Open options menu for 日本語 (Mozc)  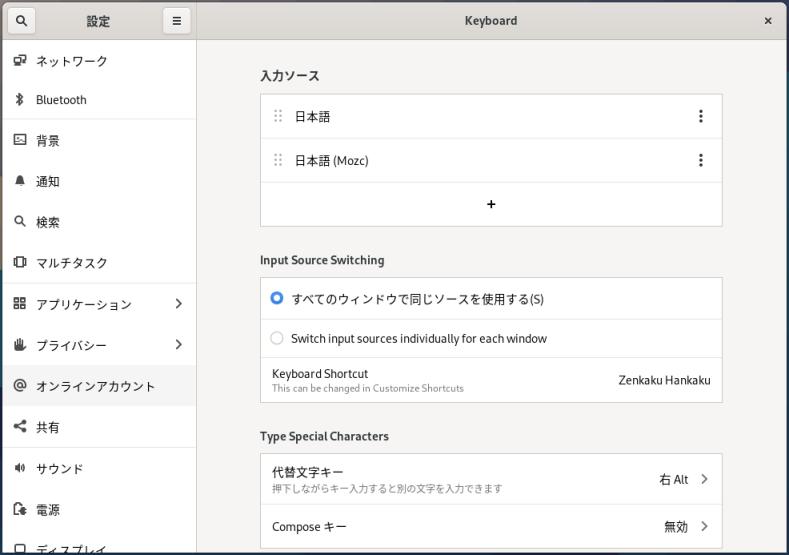pyautogui.click(x=700, y=160)
